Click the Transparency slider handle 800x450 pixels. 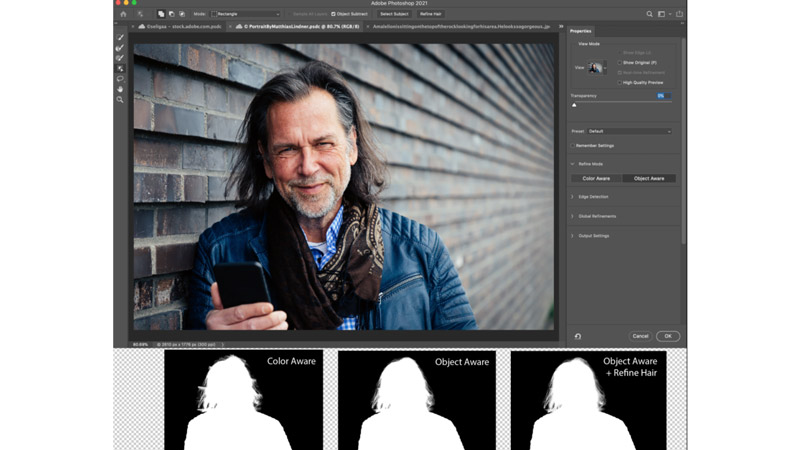574,104
